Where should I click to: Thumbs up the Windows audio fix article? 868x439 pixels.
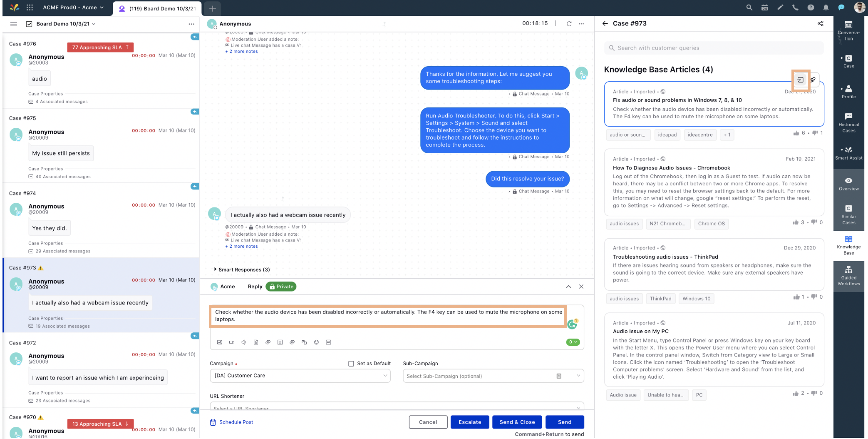tap(796, 133)
